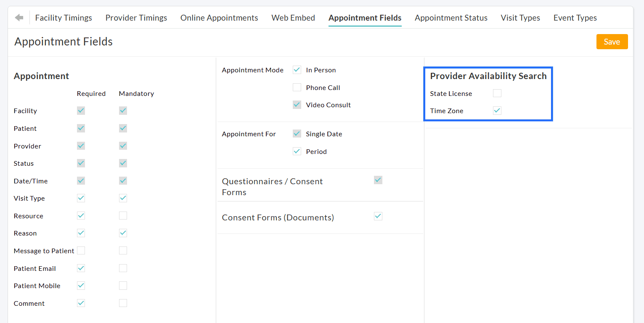Screen dimensions: 644x323
Task: Disable Time Zone in availability search
Action: point(497,110)
